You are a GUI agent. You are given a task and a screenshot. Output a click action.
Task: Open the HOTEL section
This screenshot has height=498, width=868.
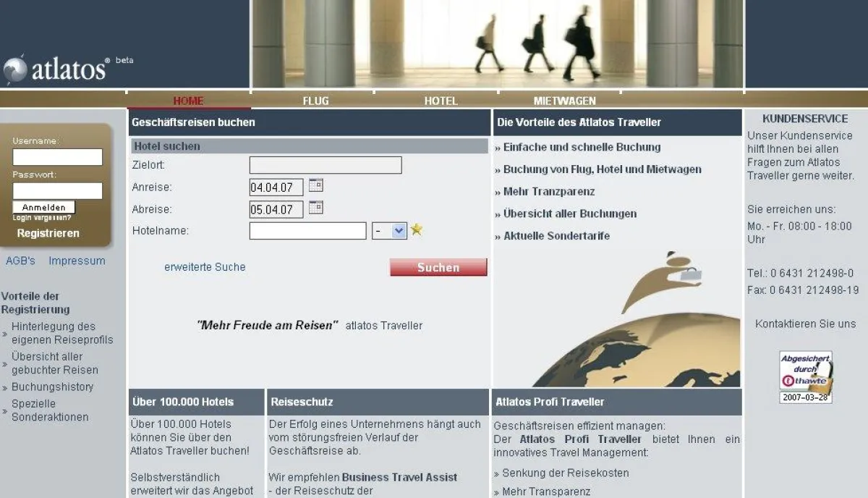click(441, 101)
